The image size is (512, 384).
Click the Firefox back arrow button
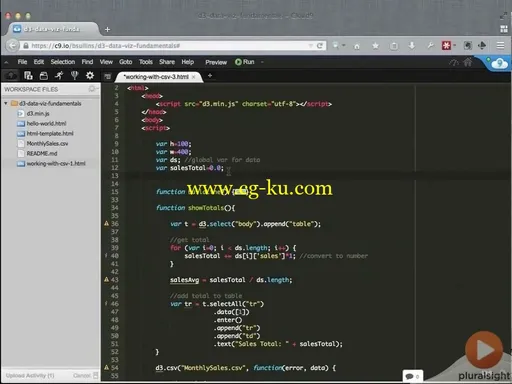tap(12, 46)
